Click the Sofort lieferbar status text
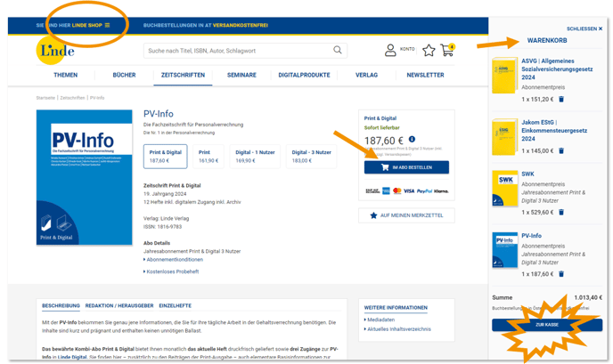The image size is (613, 364). 382,128
